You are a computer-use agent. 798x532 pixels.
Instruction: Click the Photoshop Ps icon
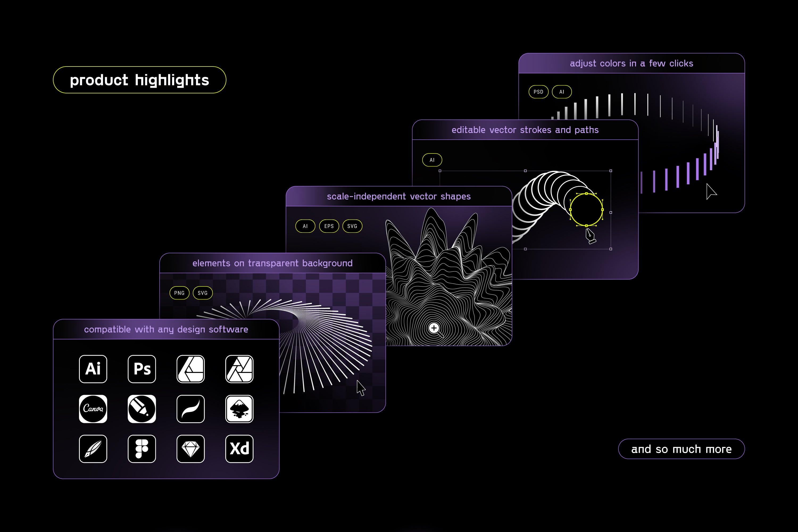pyautogui.click(x=142, y=369)
